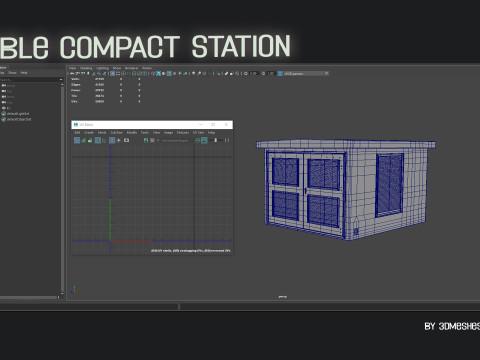The height and width of the screenshot is (360, 480).
Task: Select defaultLightSet in Outliner
Action: coord(16,114)
